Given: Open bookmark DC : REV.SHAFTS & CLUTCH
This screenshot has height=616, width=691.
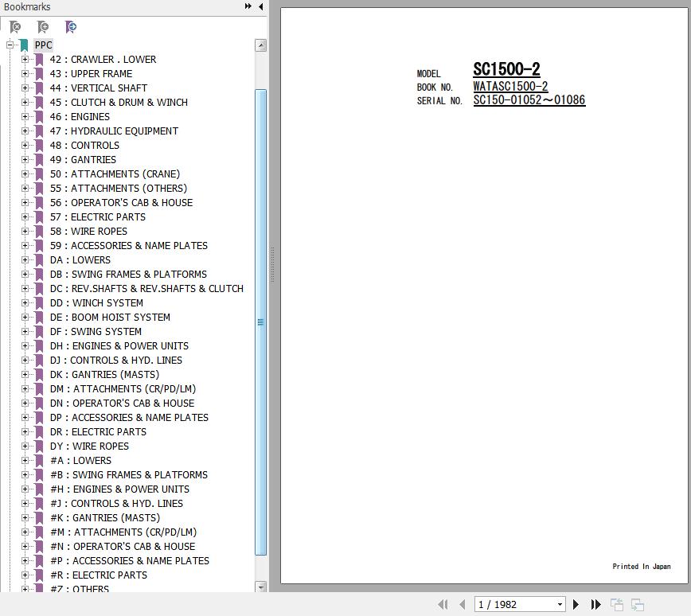Looking at the screenshot, I should click(146, 288).
